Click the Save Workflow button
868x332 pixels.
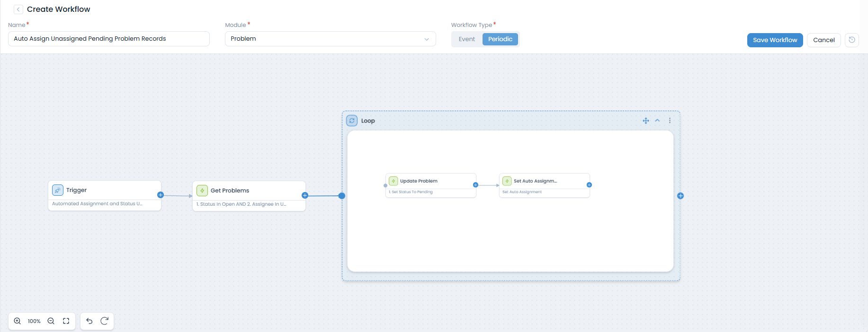tap(775, 40)
